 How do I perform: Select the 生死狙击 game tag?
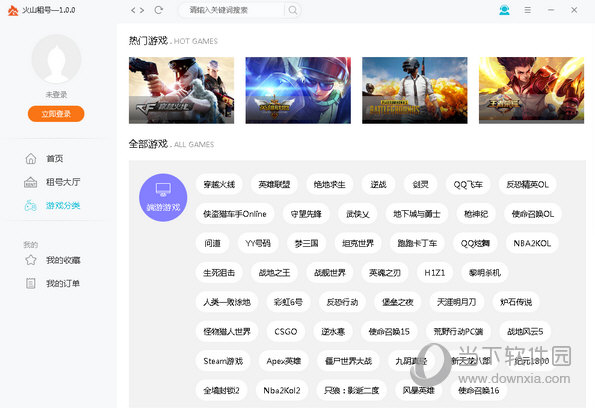(x=219, y=273)
